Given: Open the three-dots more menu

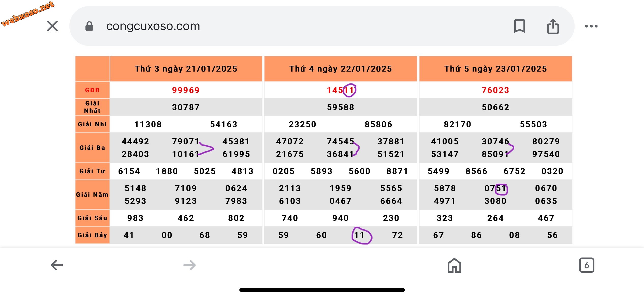Looking at the screenshot, I should point(591,26).
